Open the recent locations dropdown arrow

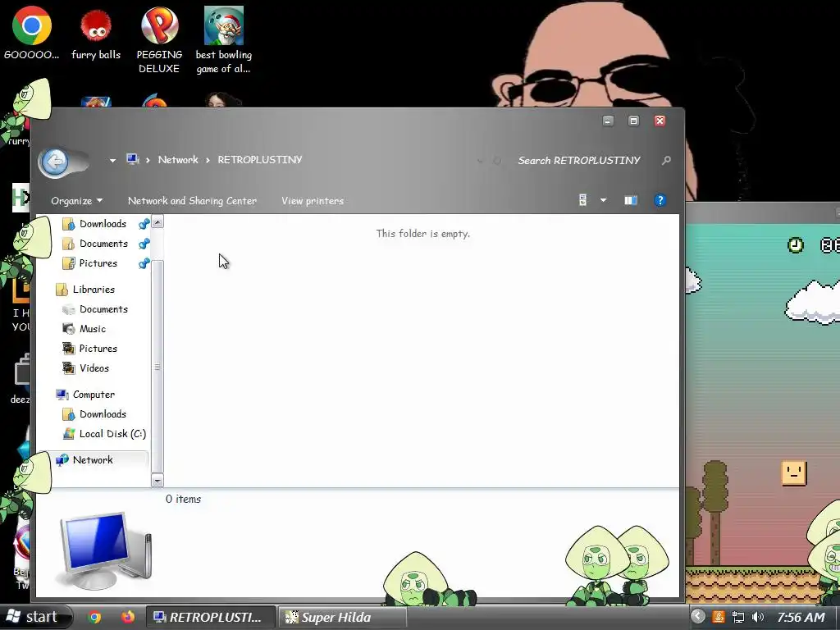tap(112, 160)
